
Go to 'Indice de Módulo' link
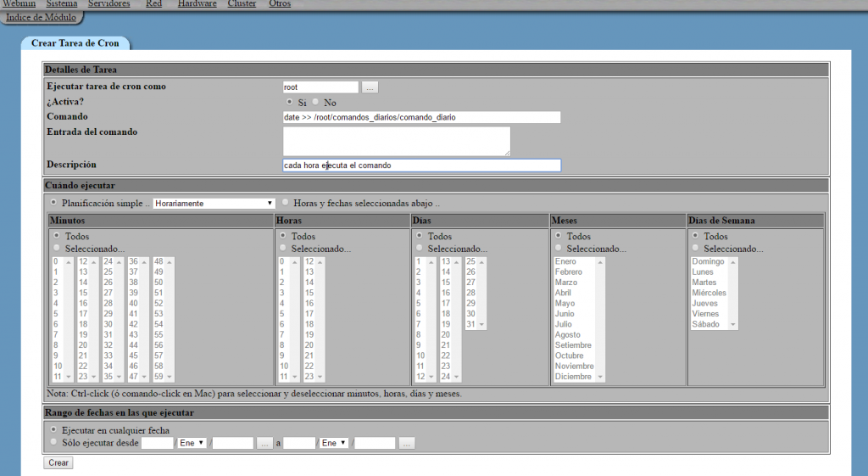tap(41, 17)
